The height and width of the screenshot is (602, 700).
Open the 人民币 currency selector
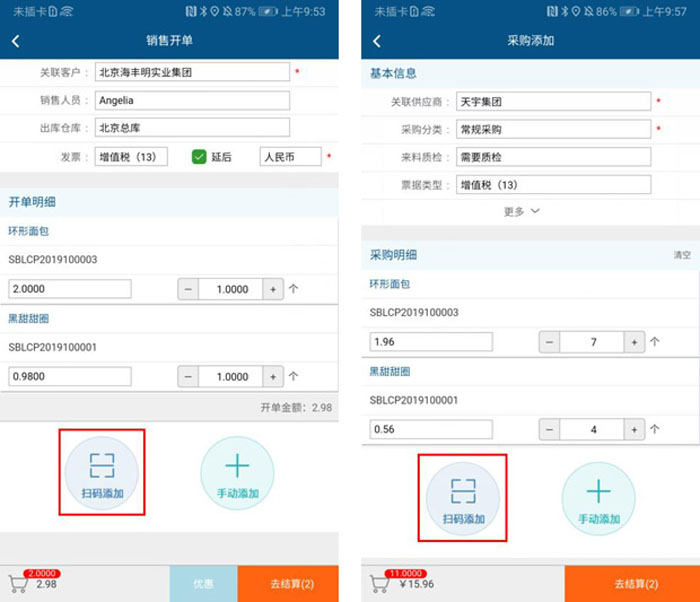(290, 157)
